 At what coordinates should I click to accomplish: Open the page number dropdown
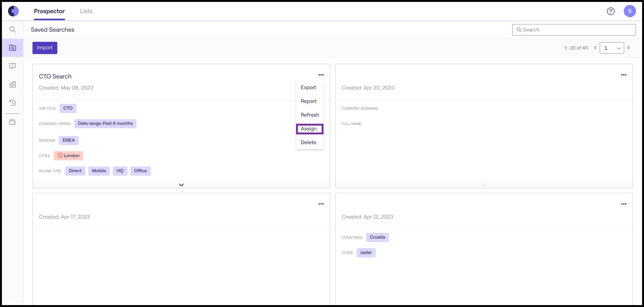tap(612, 48)
